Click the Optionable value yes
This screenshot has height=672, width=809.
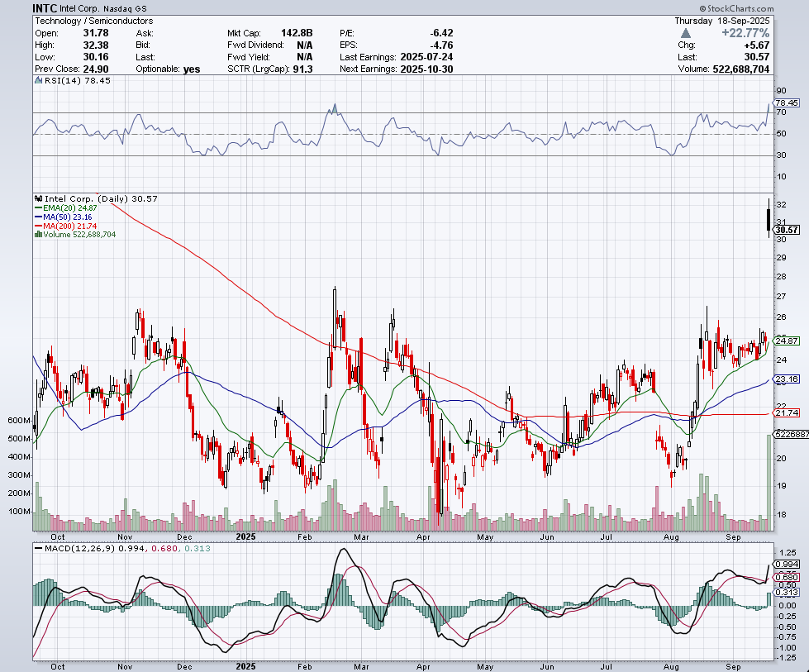(192, 69)
